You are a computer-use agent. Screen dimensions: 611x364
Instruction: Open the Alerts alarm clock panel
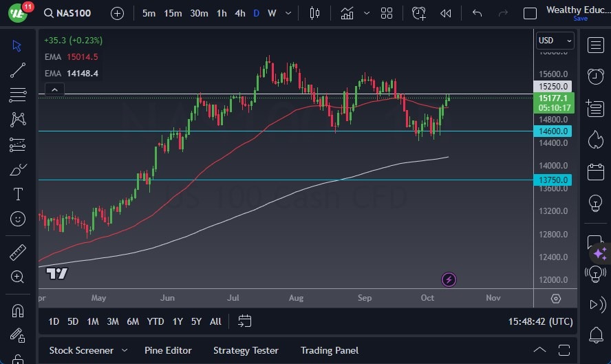(596, 76)
